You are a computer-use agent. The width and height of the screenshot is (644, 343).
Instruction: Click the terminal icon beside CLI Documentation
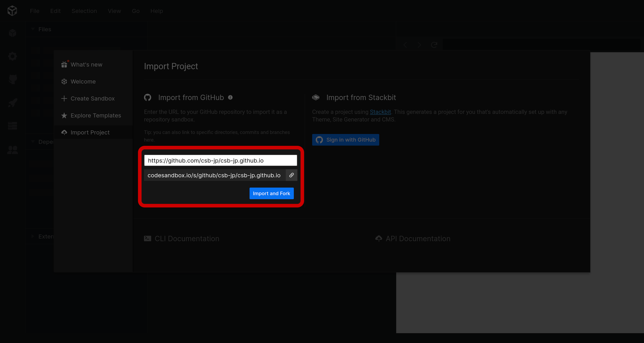[148, 238]
